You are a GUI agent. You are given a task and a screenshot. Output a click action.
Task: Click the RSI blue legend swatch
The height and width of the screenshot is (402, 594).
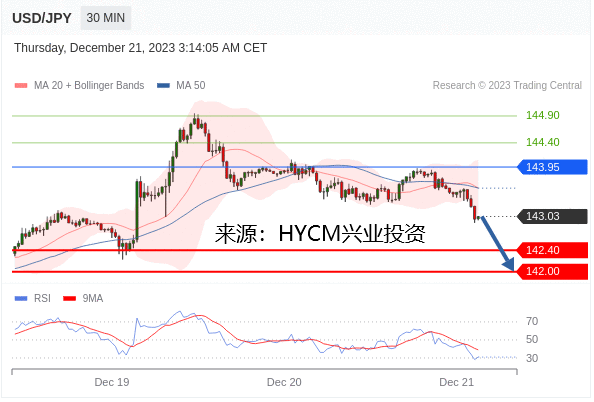coord(21,299)
